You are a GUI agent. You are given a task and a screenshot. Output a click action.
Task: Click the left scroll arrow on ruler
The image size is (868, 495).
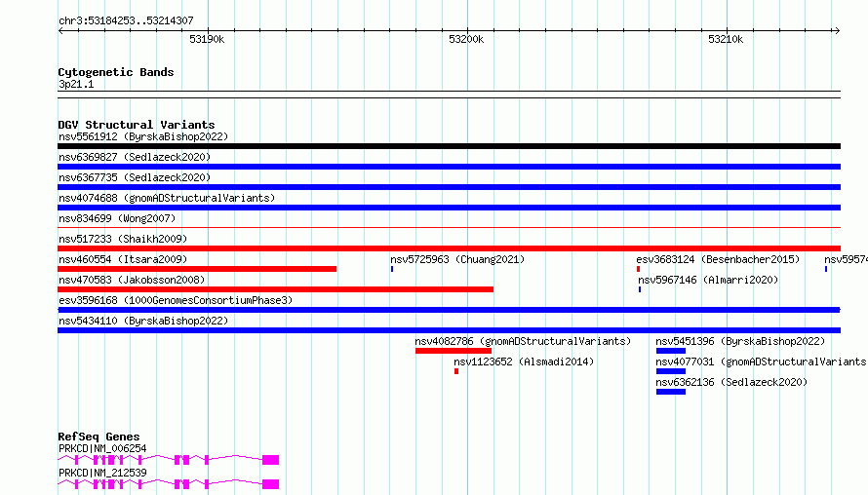pyautogui.click(x=60, y=30)
